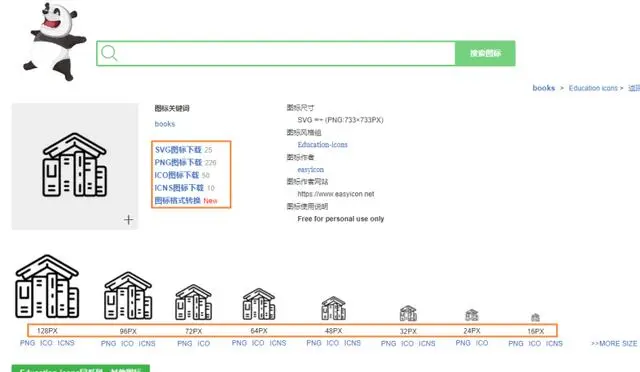The width and height of the screenshot is (640, 372).
Task: Click the https://www.easyicon.net author website text
Action: [x=336, y=194]
